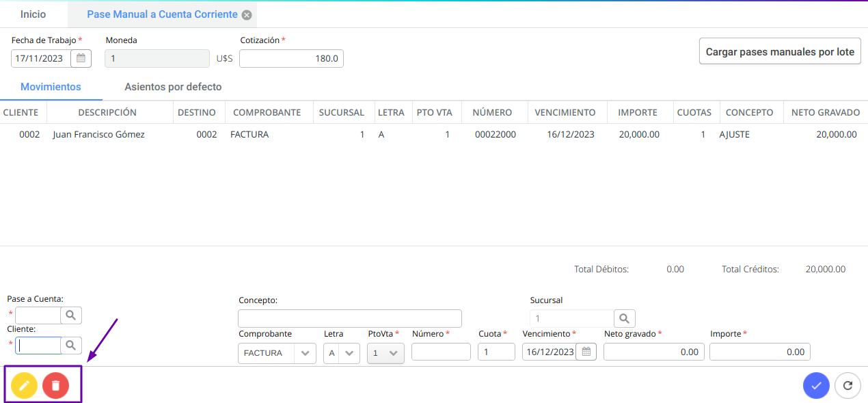Click the Cotización input field

(x=291, y=58)
